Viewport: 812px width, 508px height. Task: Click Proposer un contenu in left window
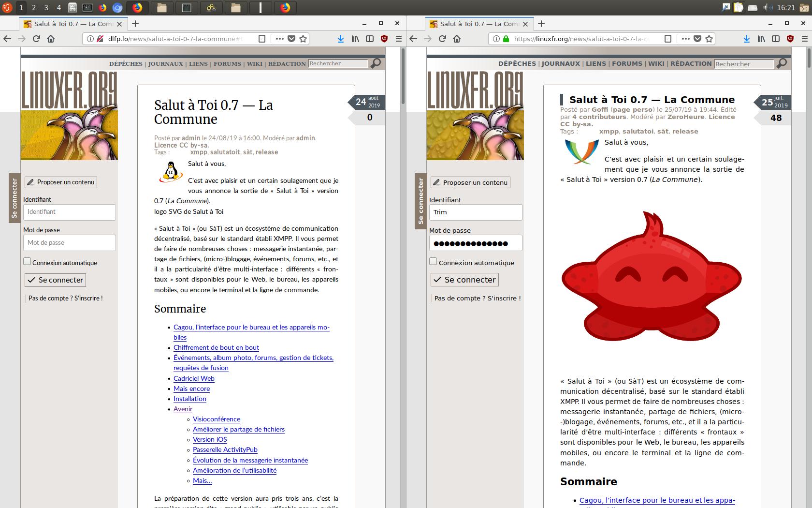tap(61, 182)
